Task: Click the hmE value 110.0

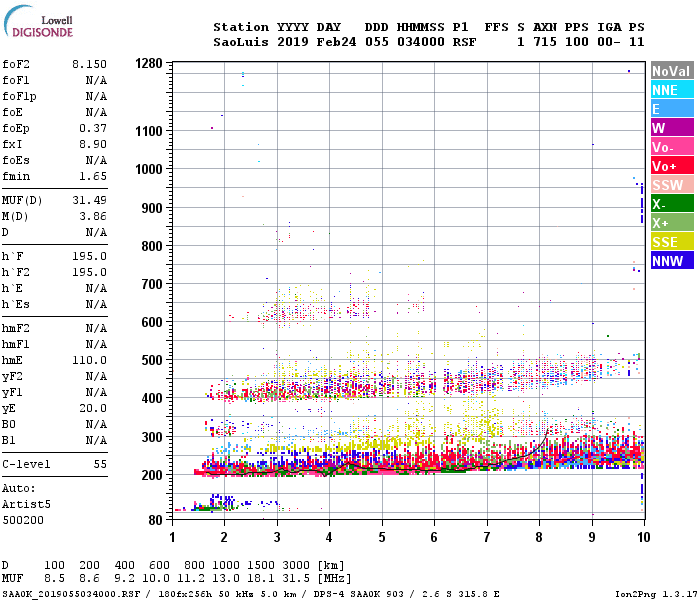Action: click(89, 360)
